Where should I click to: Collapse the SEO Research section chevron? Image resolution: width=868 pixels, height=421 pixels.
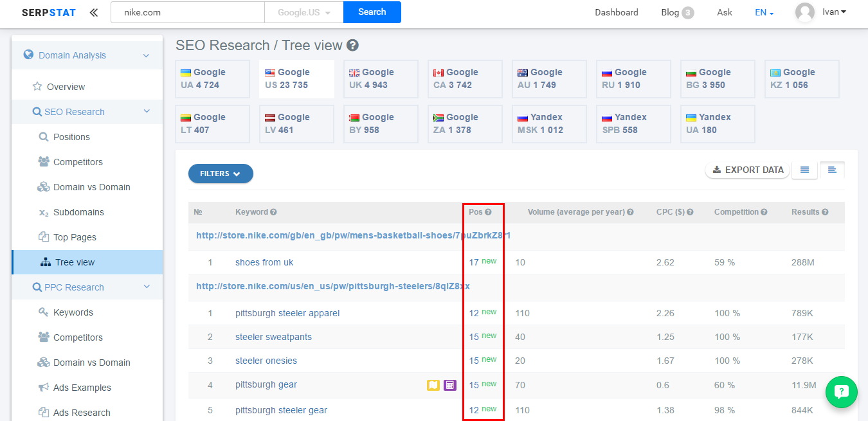pyautogui.click(x=147, y=112)
